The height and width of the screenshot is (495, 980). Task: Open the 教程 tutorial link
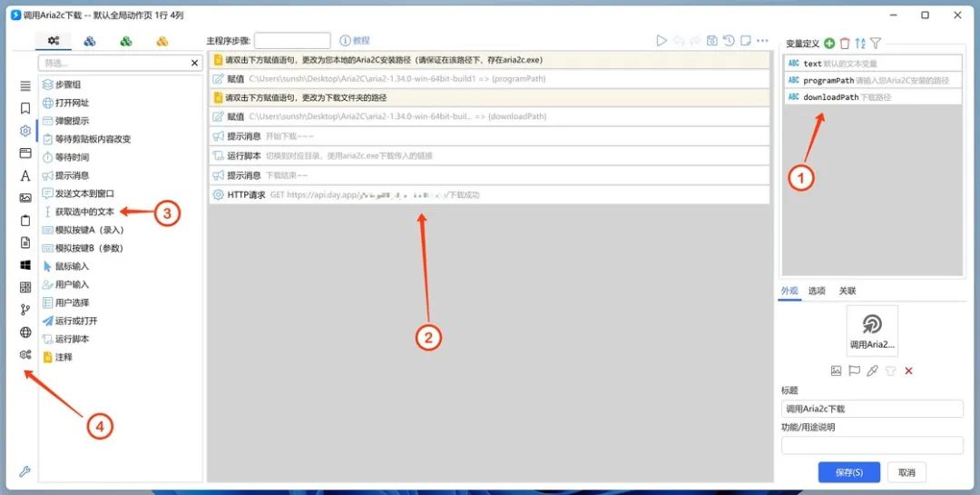pyautogui.click(x=355, y=41)
